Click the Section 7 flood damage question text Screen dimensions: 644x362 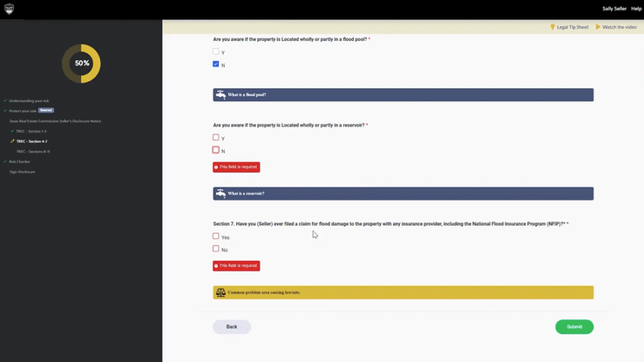click(389, 224)
